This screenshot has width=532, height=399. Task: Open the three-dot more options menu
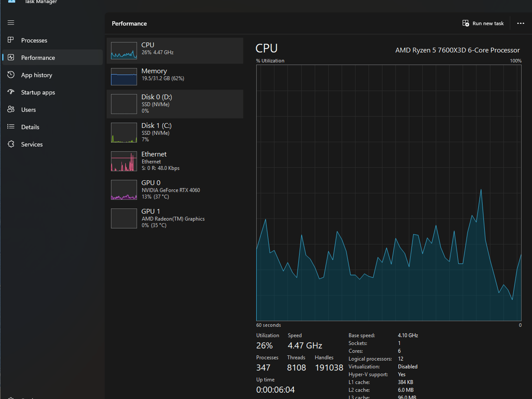click(x=521, y=23)
